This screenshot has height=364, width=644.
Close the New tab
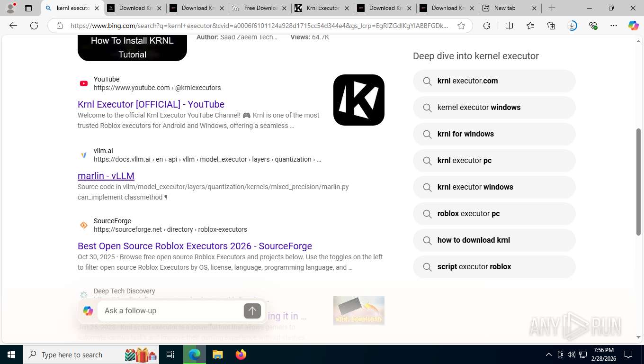[534, 8]
